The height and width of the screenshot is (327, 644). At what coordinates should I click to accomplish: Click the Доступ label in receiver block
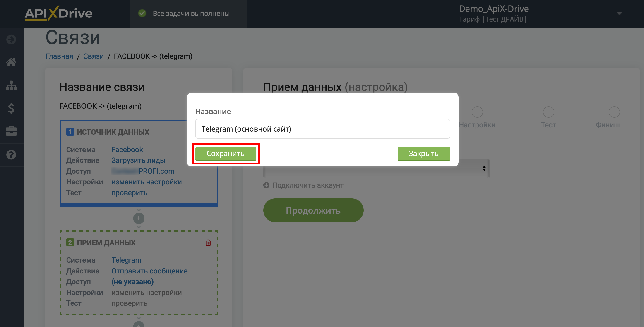coord(79,282)
